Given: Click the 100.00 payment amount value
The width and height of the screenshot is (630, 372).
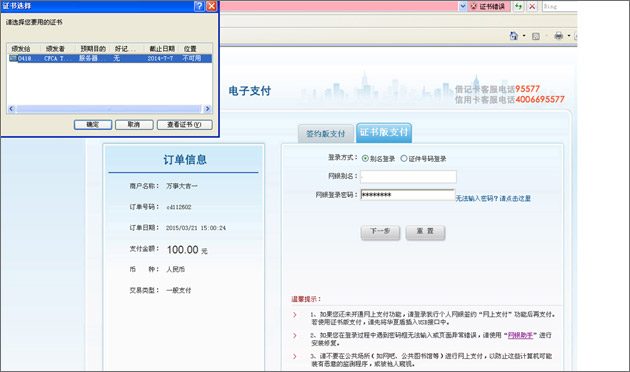Looking at the screenshot, I should click(x=183, y=250).
